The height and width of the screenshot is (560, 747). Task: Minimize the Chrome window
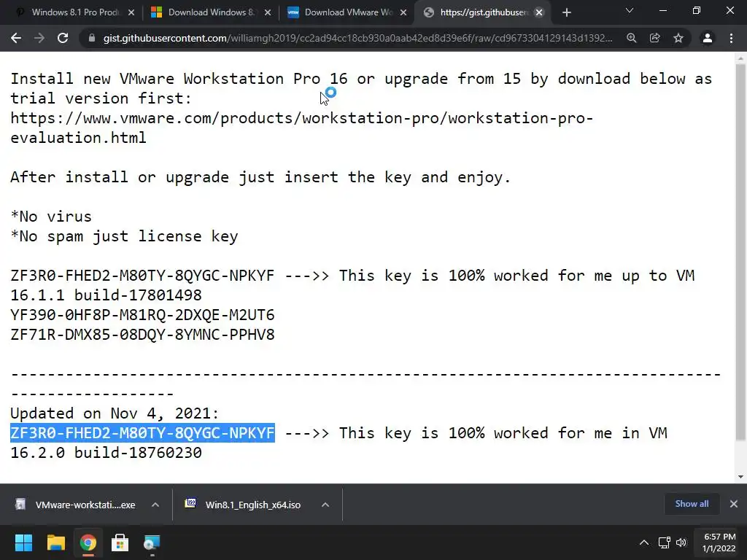(x=662, y=10)
